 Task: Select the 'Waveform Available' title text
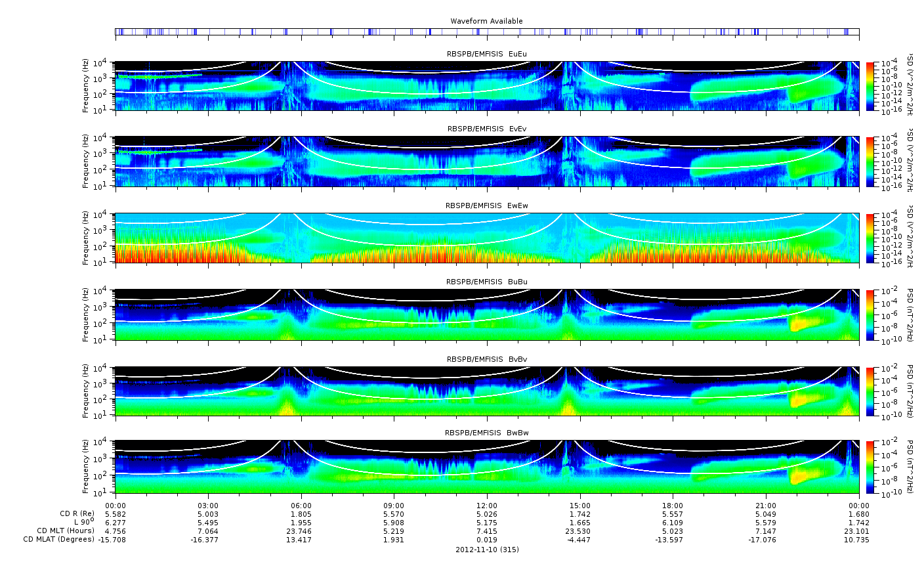coord(486,21)
